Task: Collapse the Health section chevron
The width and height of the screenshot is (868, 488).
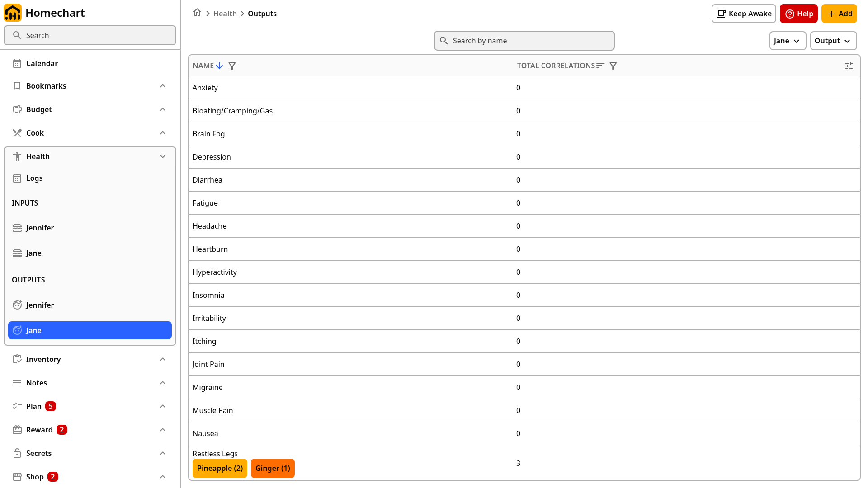Action: point(163,156)
